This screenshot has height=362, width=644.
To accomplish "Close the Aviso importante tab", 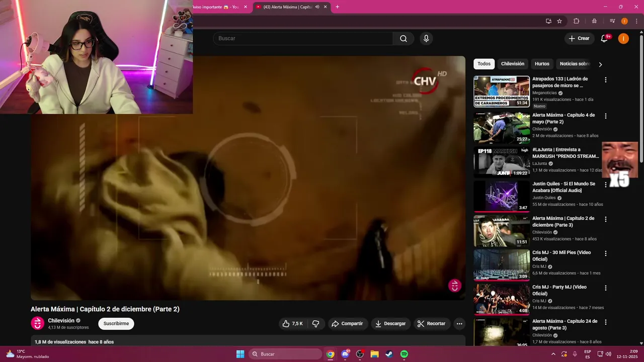I will (246, 7).
